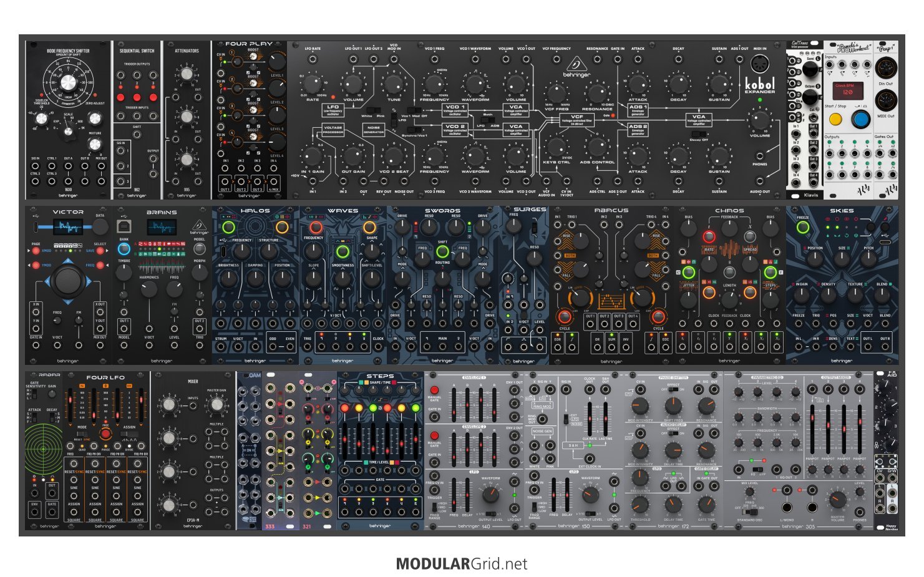Image resolution: width=924 pixels, height=577 pixels.
Task: Click the ADS CONTROL knob
Action: click(597, 147)
